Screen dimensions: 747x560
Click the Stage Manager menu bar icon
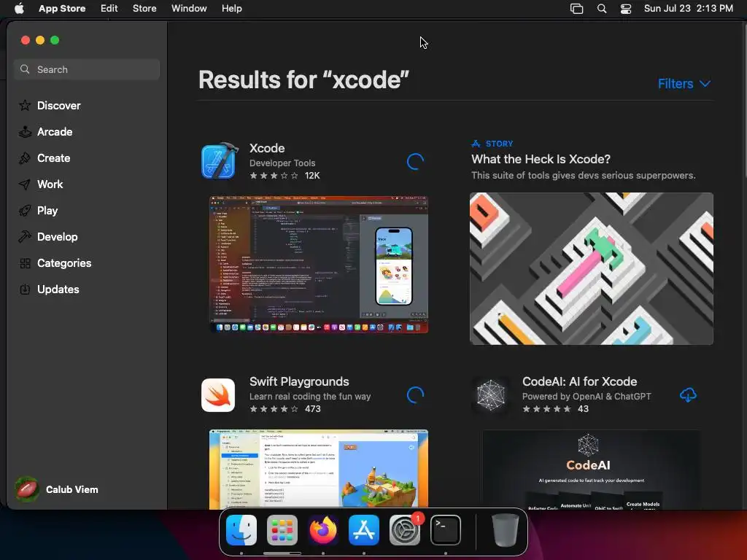576,9
